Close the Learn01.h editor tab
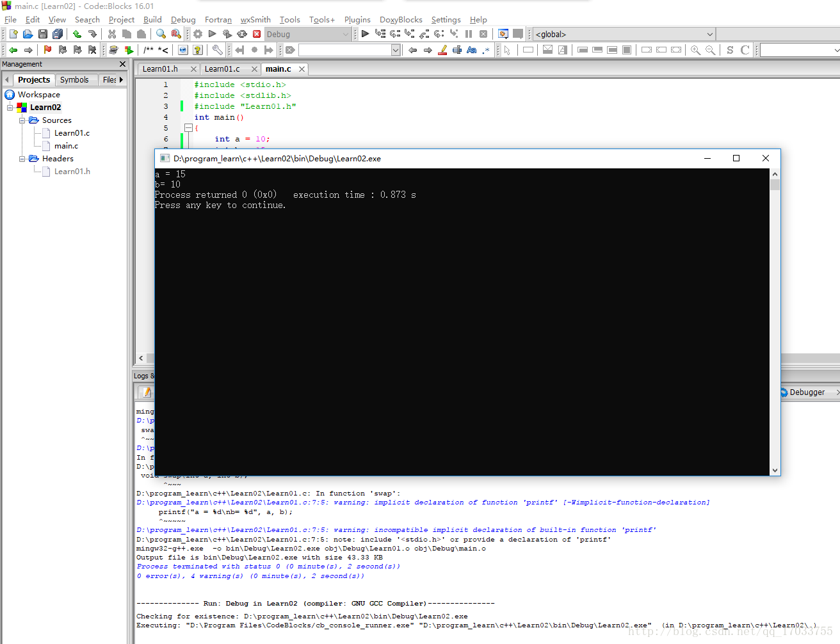The height and width of the screenshot is (644, 840). point(193,69)
